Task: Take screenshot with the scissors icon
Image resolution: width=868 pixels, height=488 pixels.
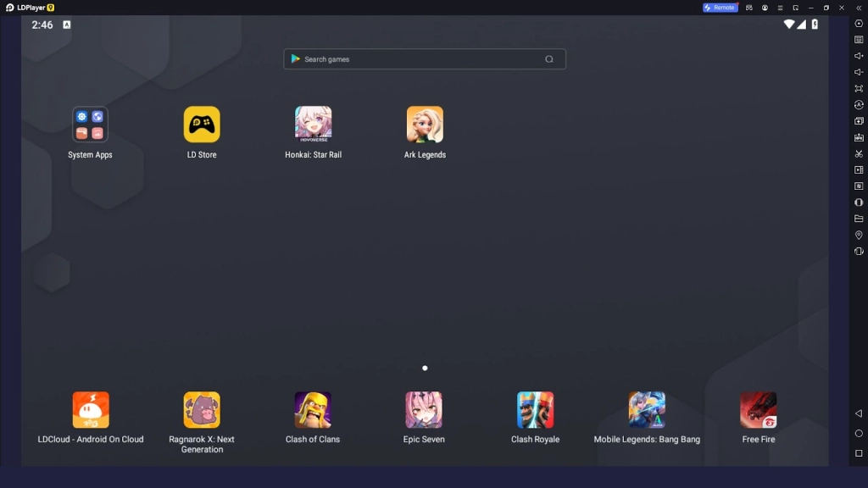Action: (x=859, y=153)
